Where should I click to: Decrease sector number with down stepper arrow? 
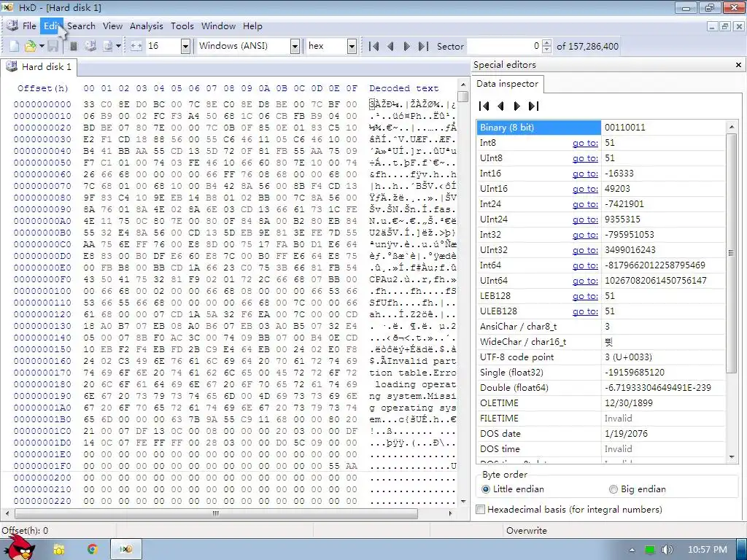coord(547,50)
